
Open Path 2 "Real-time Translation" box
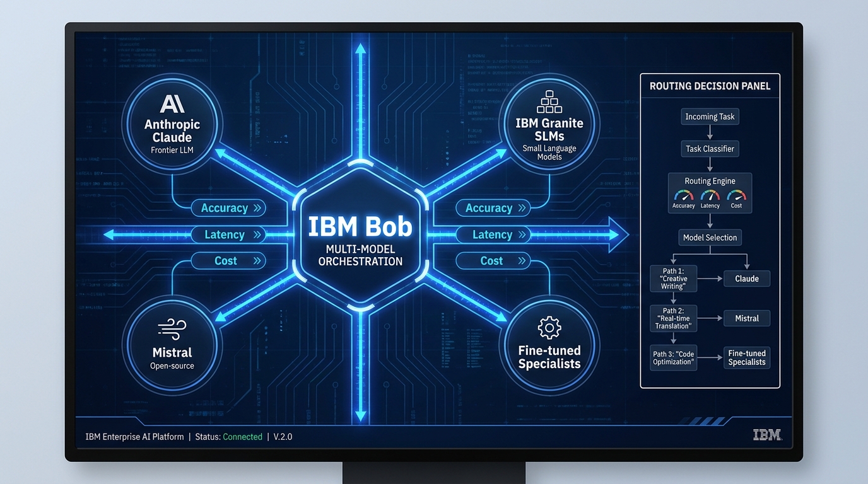673,318
